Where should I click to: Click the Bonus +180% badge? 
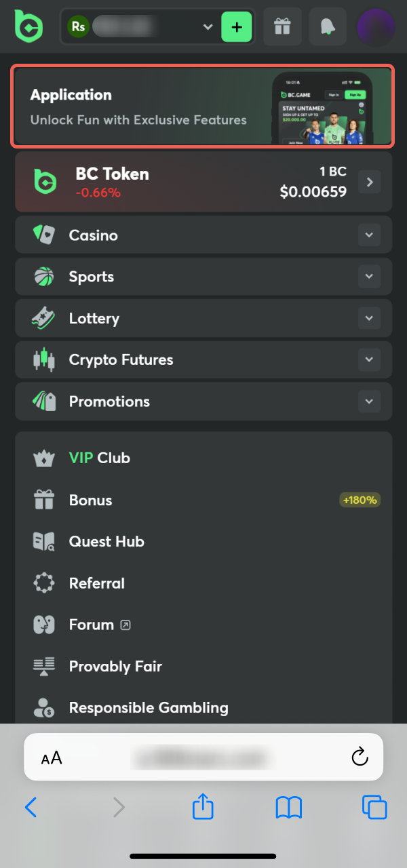tap(360, 500)
